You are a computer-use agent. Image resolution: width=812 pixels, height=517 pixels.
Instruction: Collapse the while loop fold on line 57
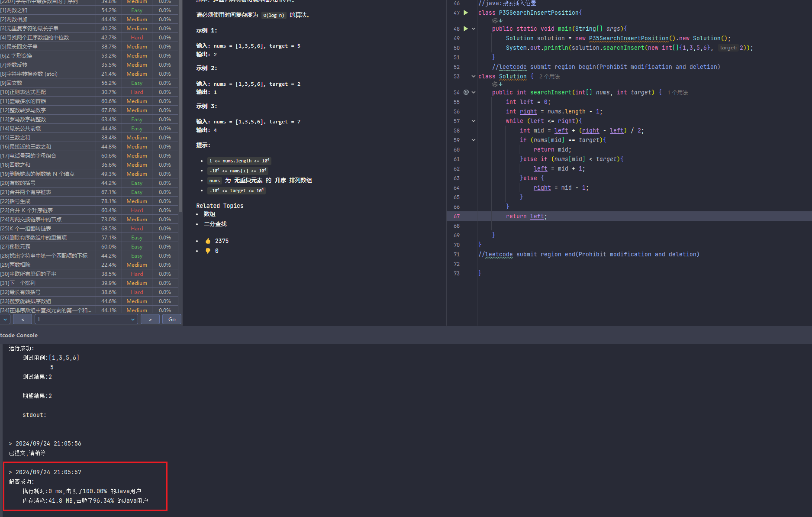pos(474,121)
